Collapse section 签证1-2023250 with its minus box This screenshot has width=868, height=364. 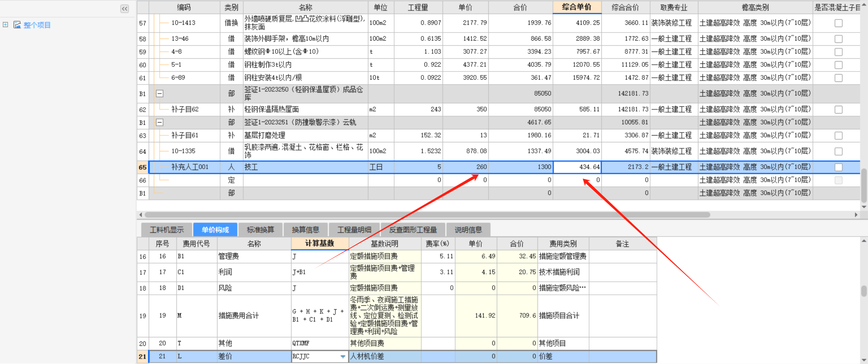[159, 94]
